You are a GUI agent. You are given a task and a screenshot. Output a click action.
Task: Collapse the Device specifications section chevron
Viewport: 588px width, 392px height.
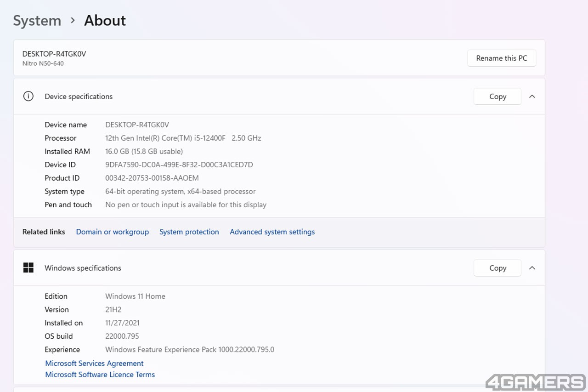pos(532,97)
